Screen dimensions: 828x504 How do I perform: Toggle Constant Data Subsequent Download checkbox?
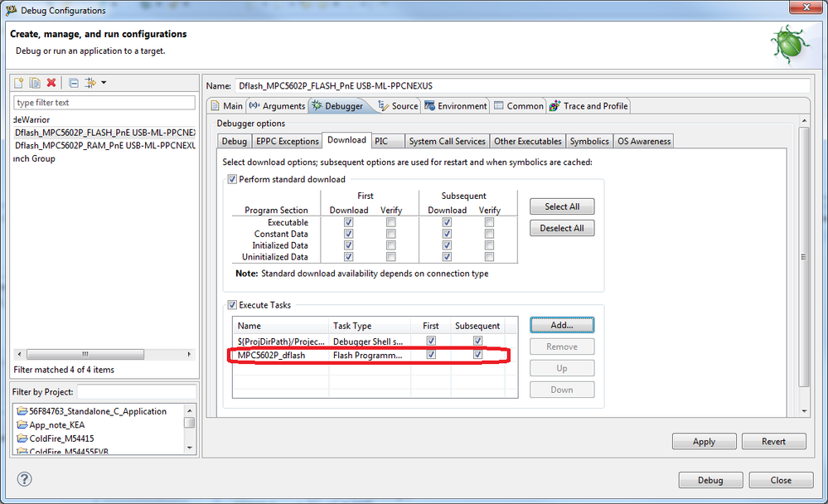tap(448, 234)
